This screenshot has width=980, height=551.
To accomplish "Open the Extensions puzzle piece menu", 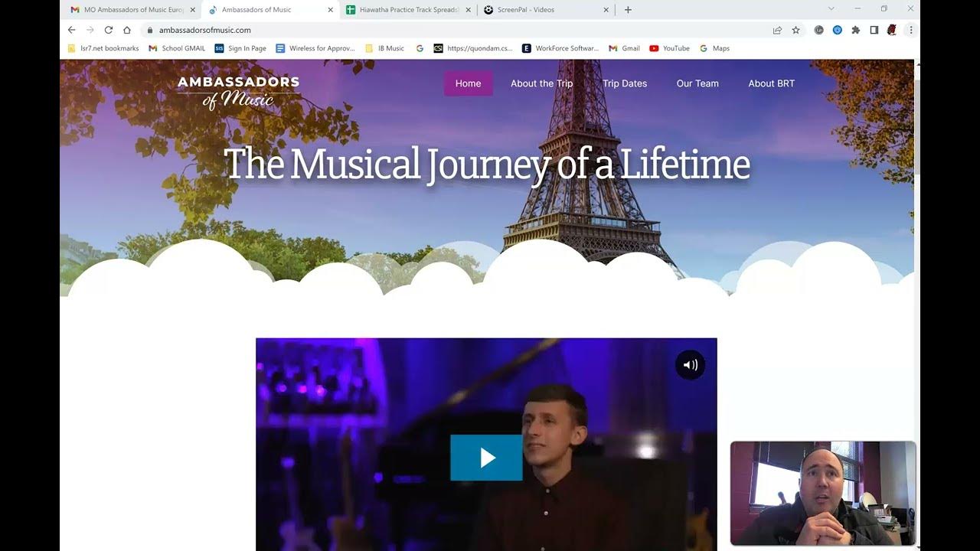I will (x=855, y=30).
